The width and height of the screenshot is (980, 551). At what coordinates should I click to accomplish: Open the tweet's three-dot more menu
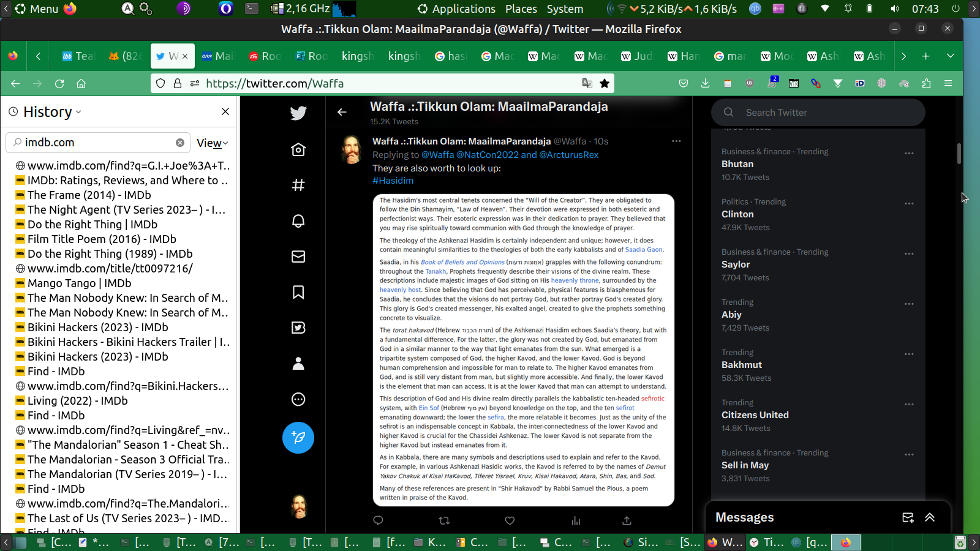[676, 141]
